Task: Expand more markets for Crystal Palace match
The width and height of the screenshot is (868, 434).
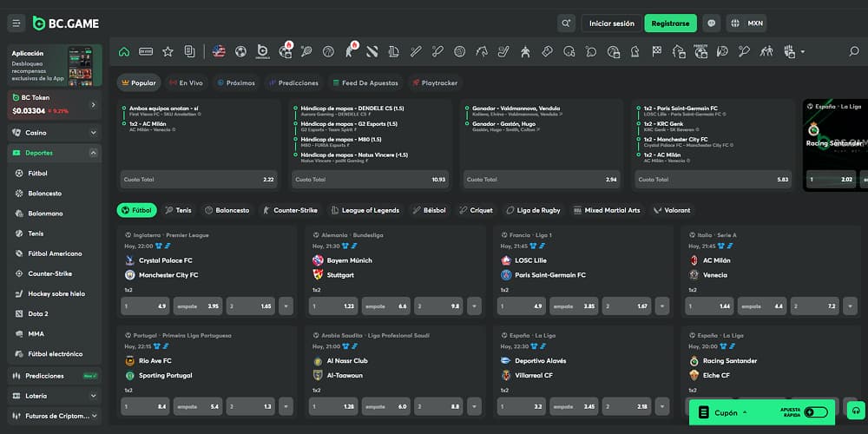Action: (x=286, y=306)
